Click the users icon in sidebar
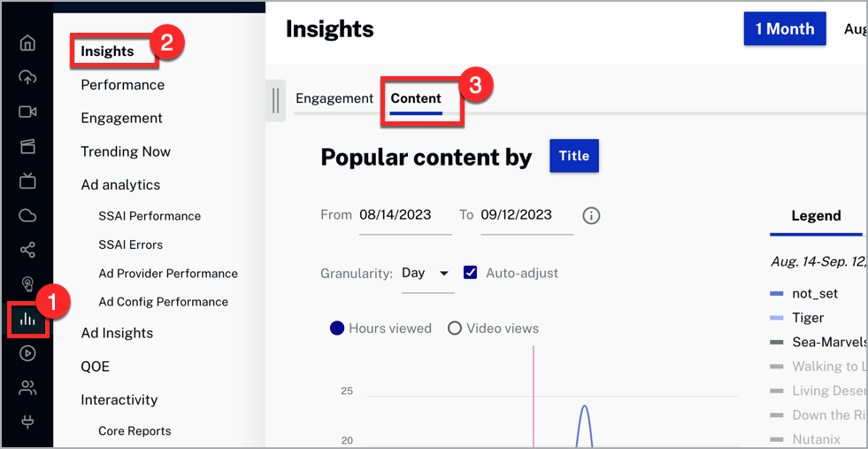 click(x=27, y=387)
